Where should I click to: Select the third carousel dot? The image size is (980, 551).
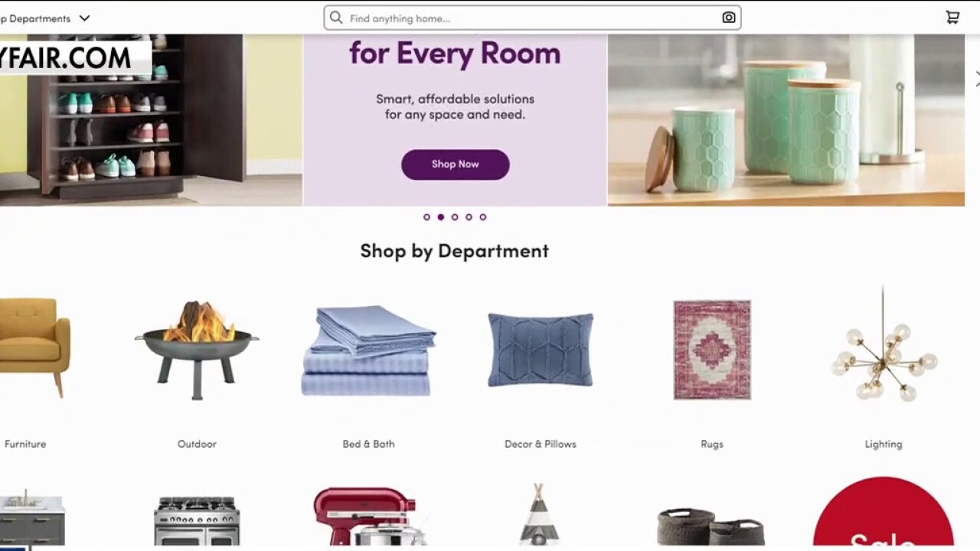(455, 217)
